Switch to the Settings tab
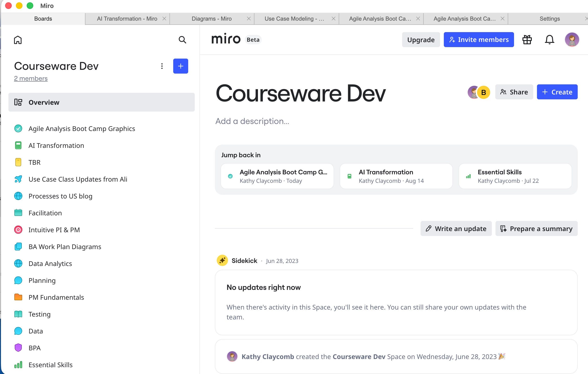The width and height of the screenshot is (588, 374). point(550,19)
